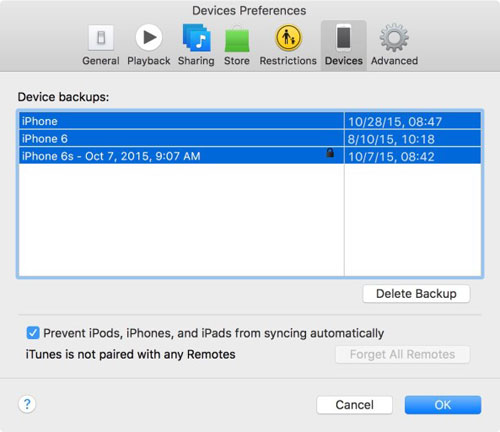Click the Cancel button
The height and width of the screenshot is (432, 500).
pos(354,405)
